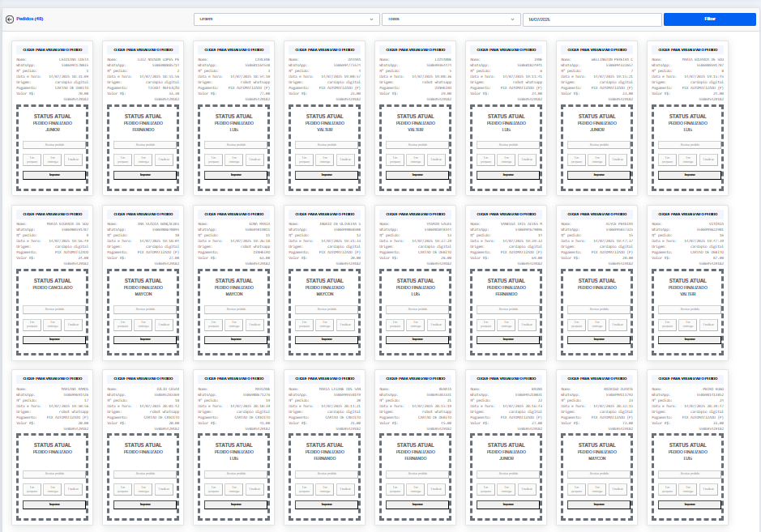761x532 pixels.
Task: Open order 17 via Clique para visualizar header
Action: (x=53, y=378)
